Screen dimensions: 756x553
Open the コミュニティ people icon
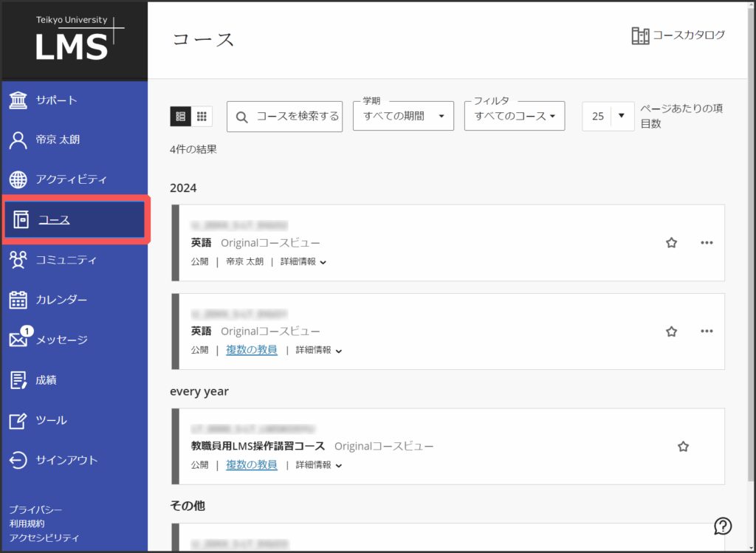[18, 260]
